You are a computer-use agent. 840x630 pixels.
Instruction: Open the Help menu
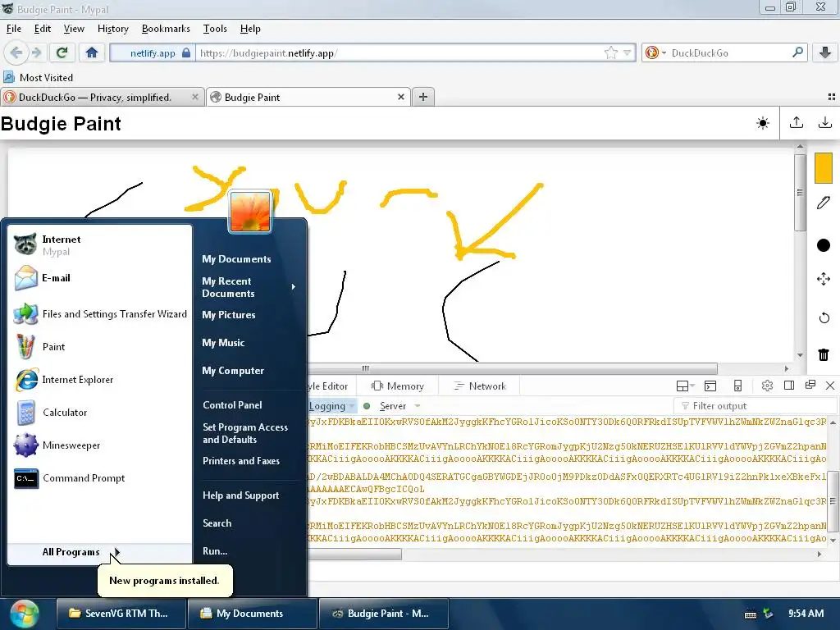pyautogui.click(x=250, y=29)
